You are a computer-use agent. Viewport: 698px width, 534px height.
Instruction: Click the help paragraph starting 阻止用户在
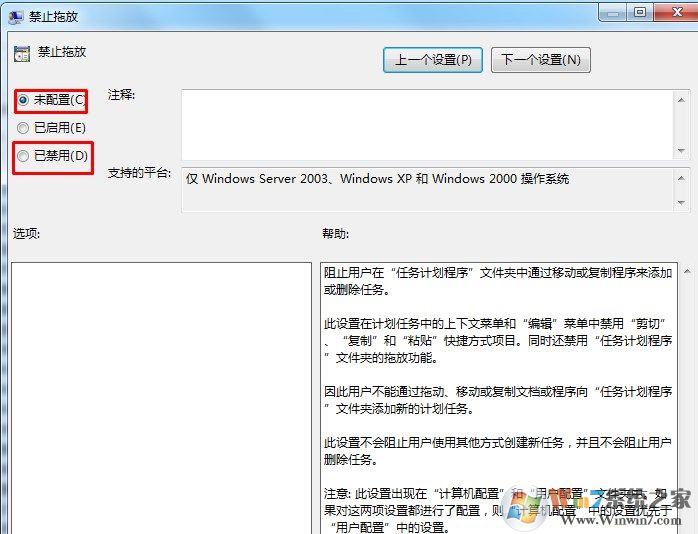pyautogui.click(x=498, y=281)
